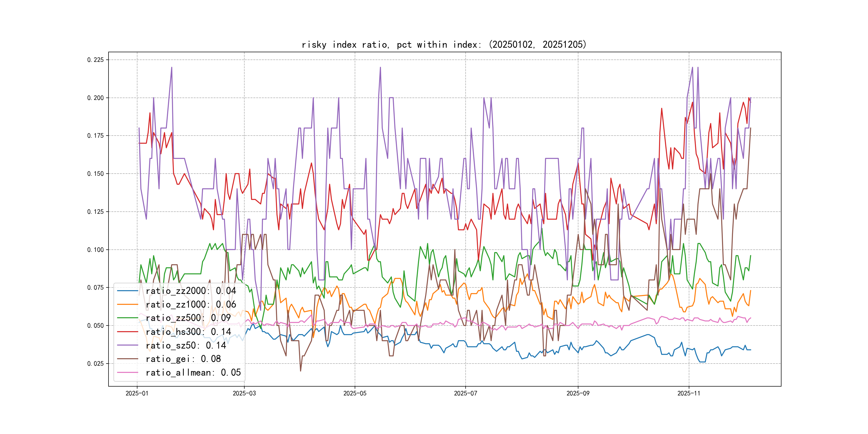Click the ratio_allmean legend label
The width and height of the screenshot is (868, 434).
(x=193, y=373)
